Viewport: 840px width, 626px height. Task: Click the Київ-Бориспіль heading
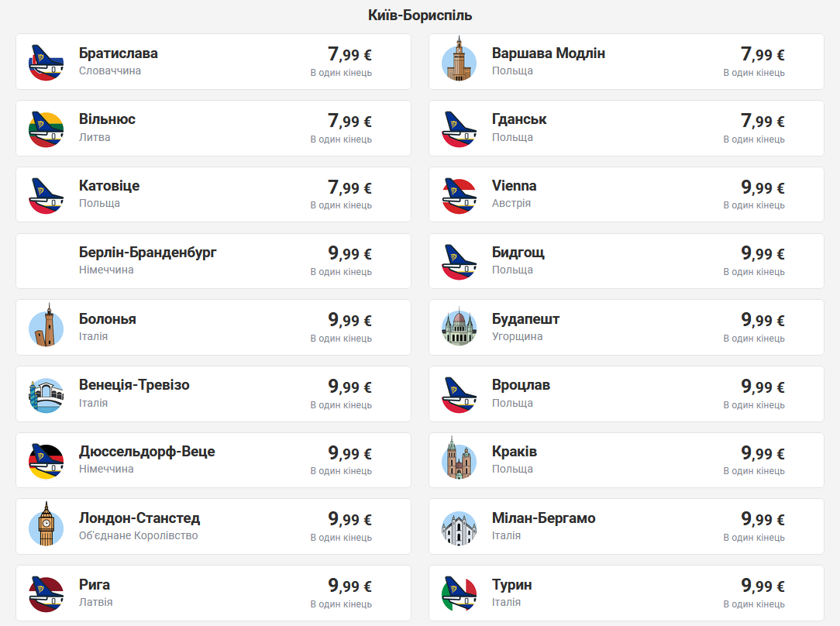point(420,15)
